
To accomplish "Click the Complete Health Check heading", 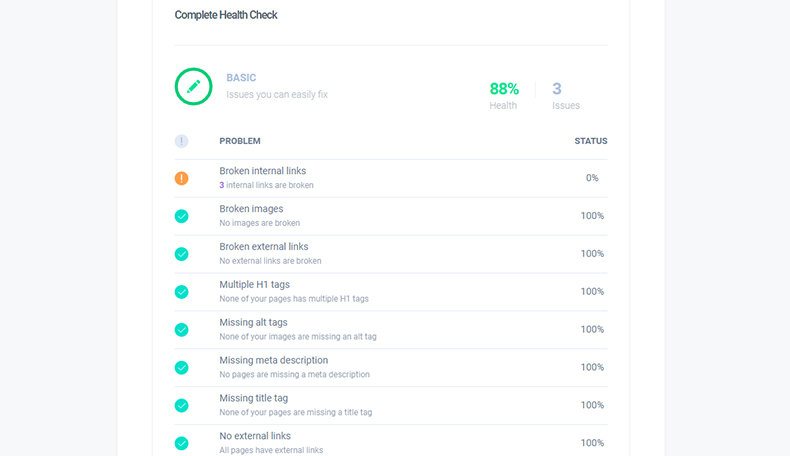I will click(x=226, y=15).
